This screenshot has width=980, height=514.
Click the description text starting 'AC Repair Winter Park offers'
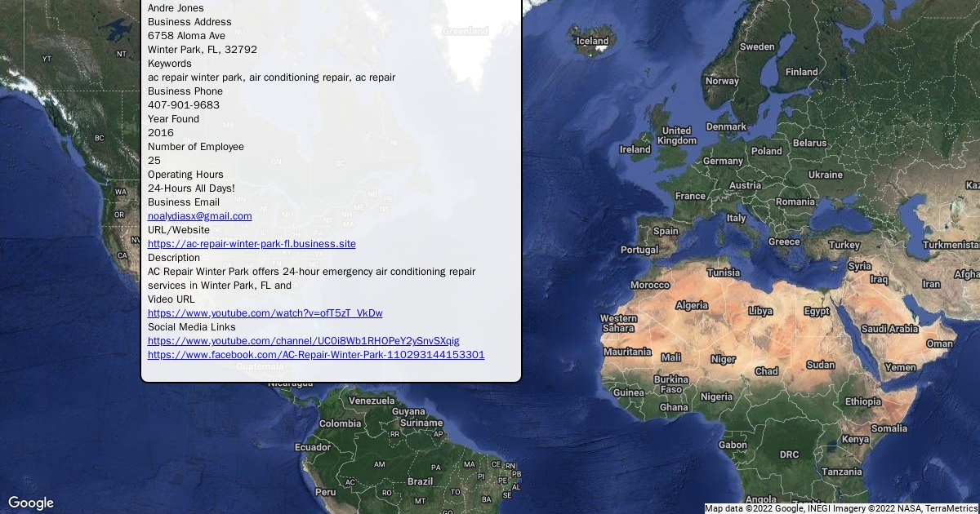click(311, 278)
